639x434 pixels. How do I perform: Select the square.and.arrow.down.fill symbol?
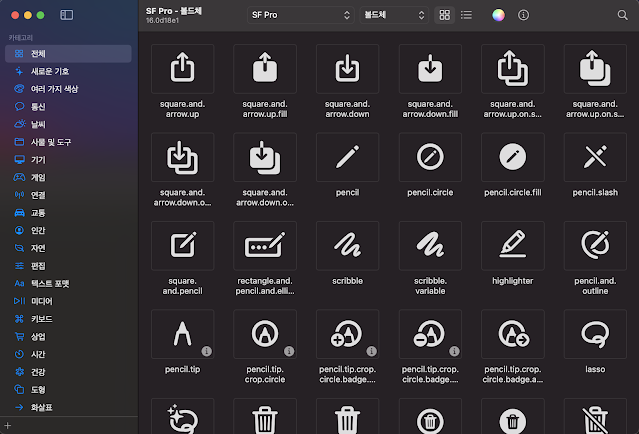(x=430, y=69)
